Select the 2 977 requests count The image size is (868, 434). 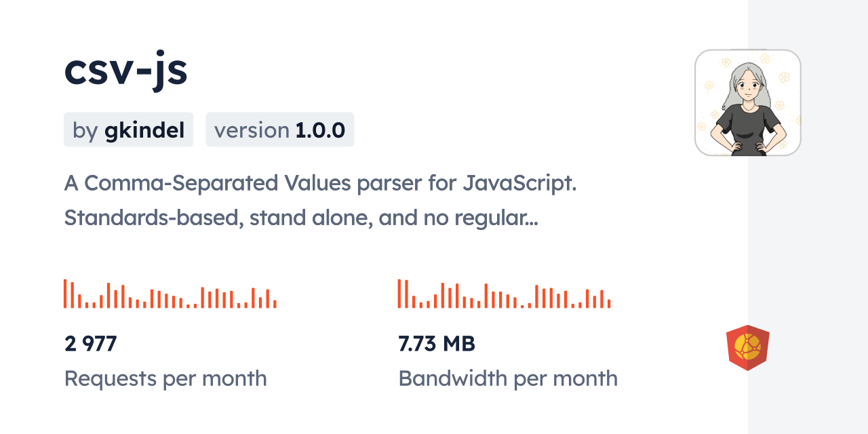pos(91,344)
